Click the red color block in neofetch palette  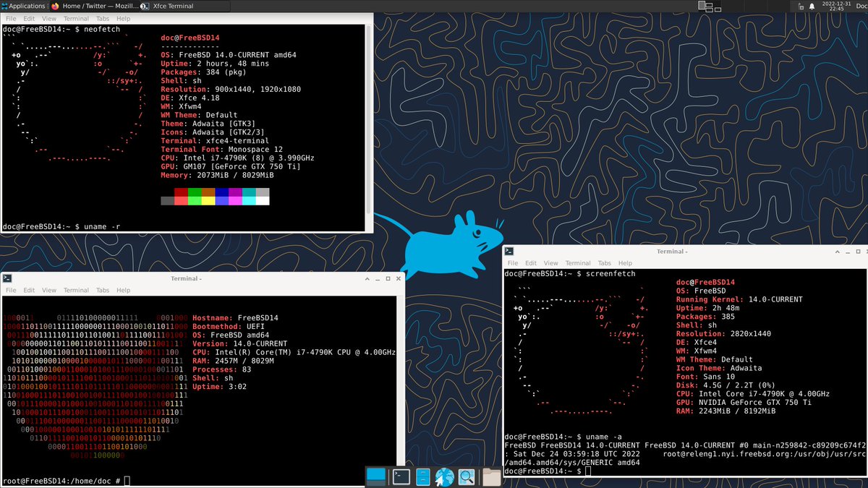pyautogui.click(x=181, y=192)
